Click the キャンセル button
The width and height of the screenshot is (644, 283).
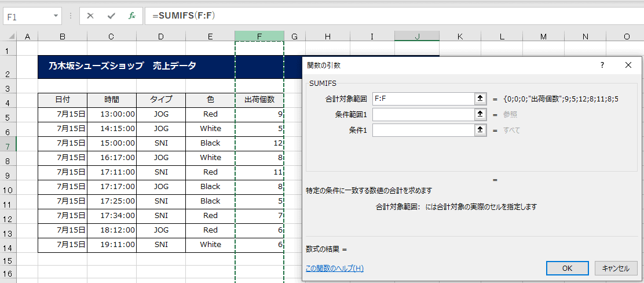click(615, 268)
